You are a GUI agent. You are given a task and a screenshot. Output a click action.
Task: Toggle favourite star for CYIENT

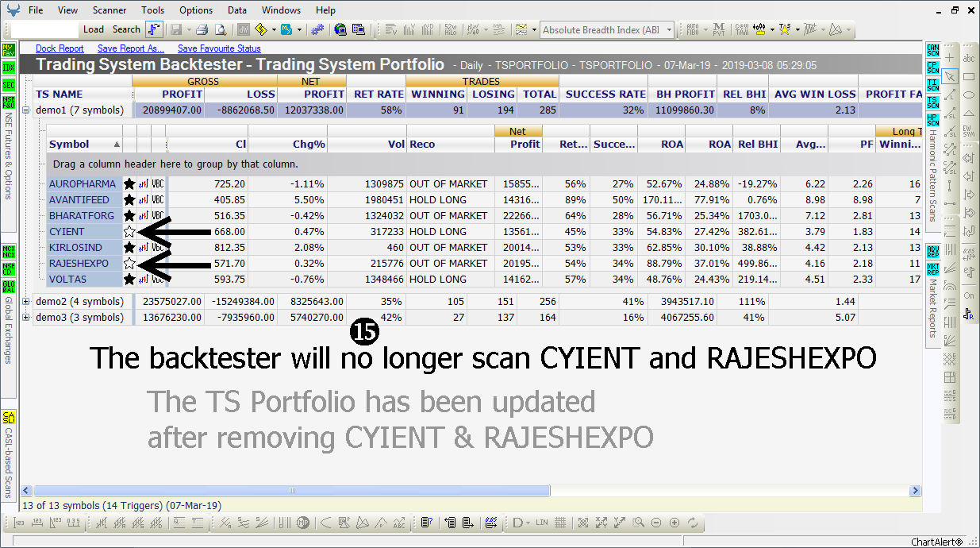click(129, 231)
